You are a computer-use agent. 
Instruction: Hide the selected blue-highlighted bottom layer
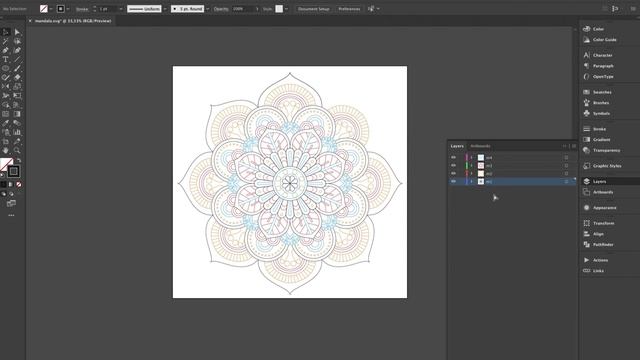[453, 181]
